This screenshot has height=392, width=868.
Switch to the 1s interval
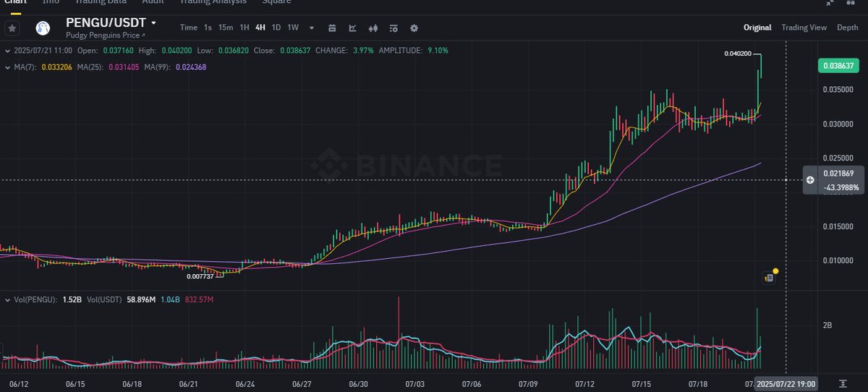pyautogui.click(x=208, y=27)
